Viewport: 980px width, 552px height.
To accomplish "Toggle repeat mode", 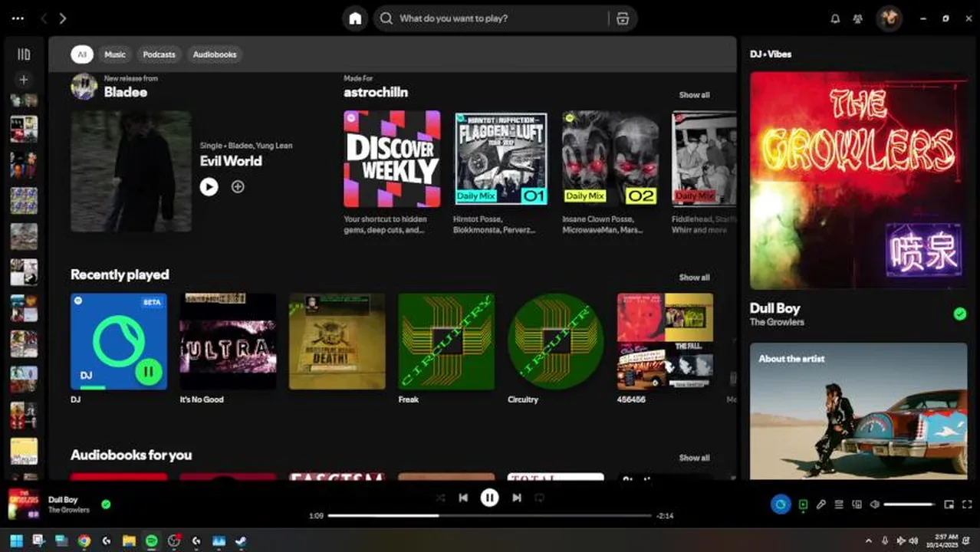I will pos(539,498).
